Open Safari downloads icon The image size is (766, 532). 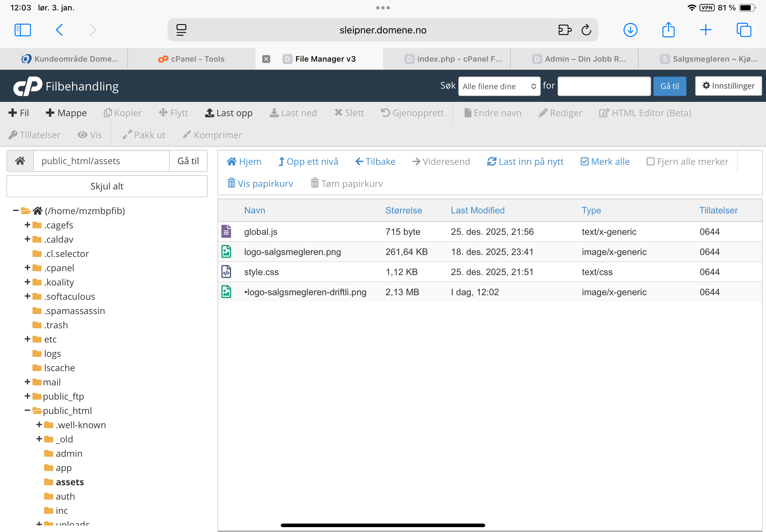pos(630,30)
